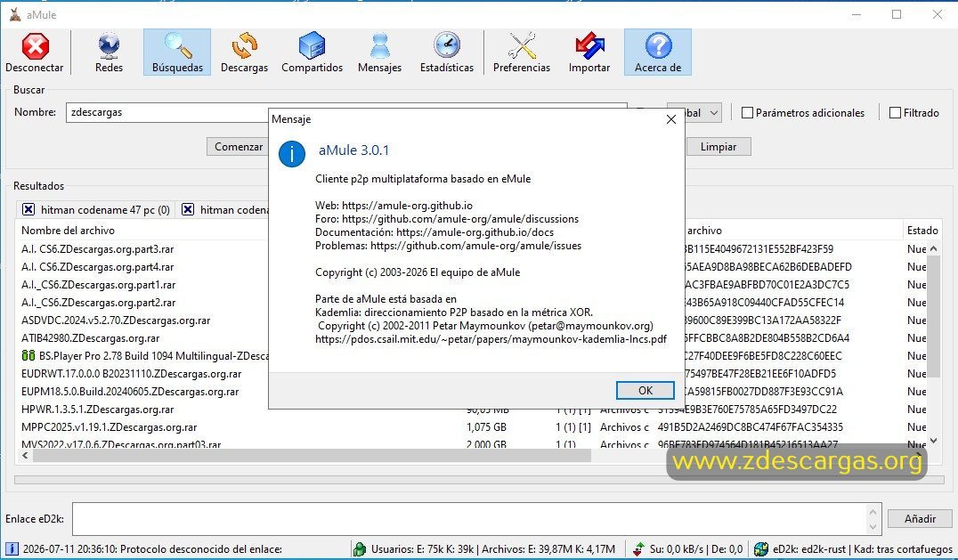Click Web URL amule-org.github.io text
Screen dimensions: 958x560
pos(407,205)
